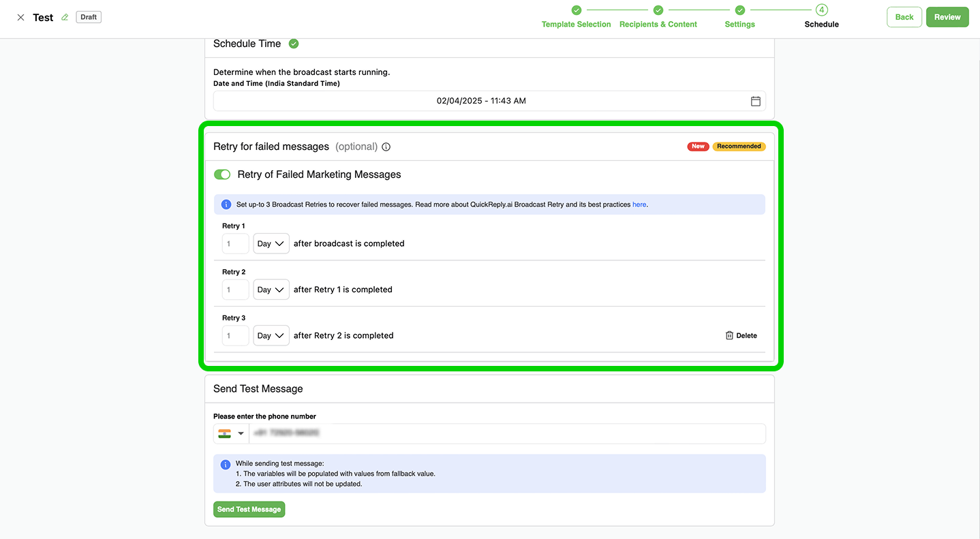
Task: Disable Retry of Failed Marketing Messages toggle
Action: [x=222, y=175]
